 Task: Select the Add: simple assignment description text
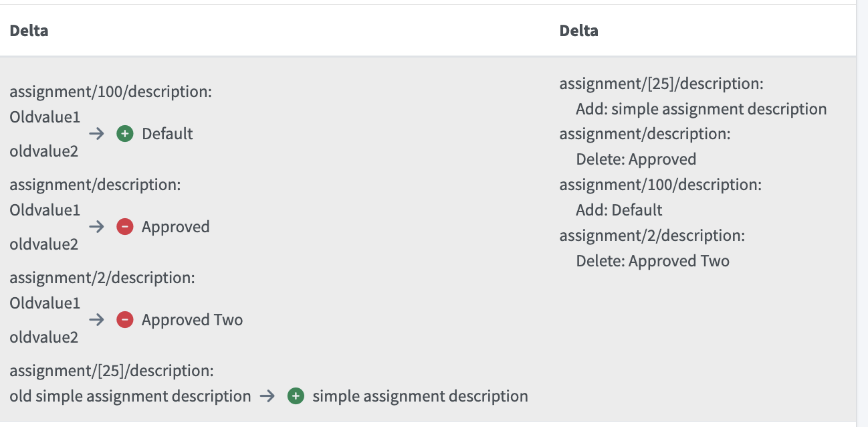point(701,108)
